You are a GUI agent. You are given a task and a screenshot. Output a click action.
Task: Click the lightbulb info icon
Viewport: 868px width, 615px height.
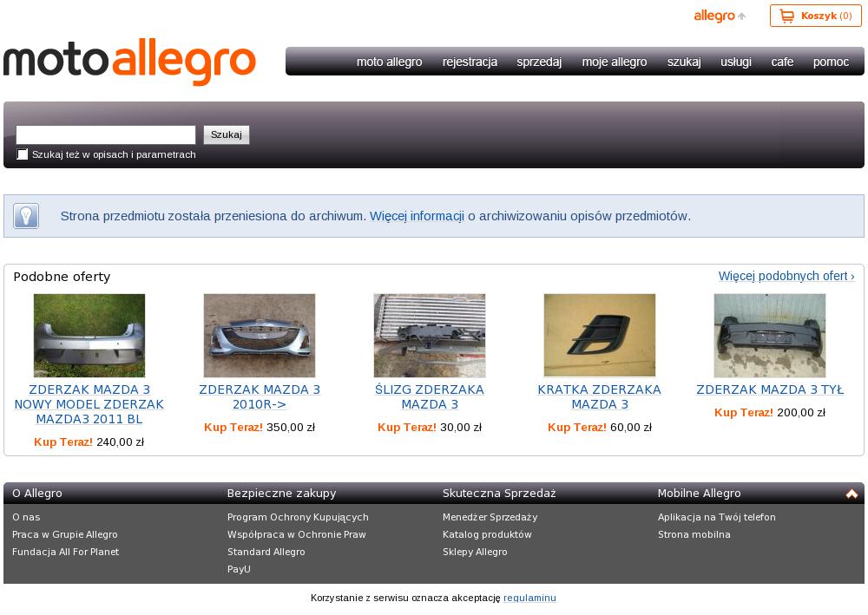point(26,216)
